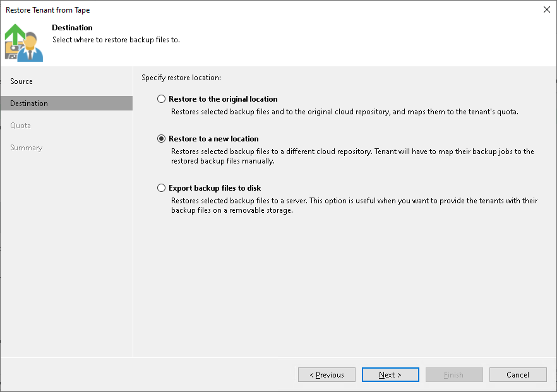
Task: Select the Restore to the original location option
Action: [162, 98]
